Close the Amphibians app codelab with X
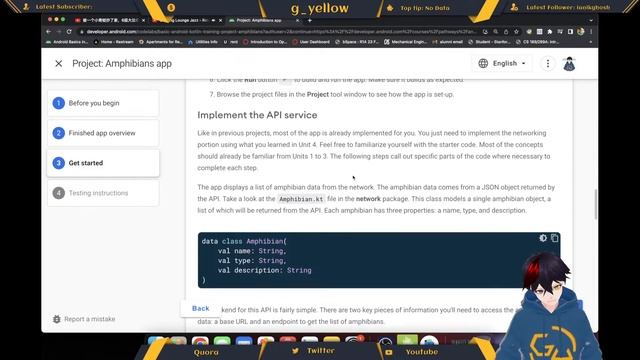Image resolution: width=640 pixels, height=360 pixels. 58,63
